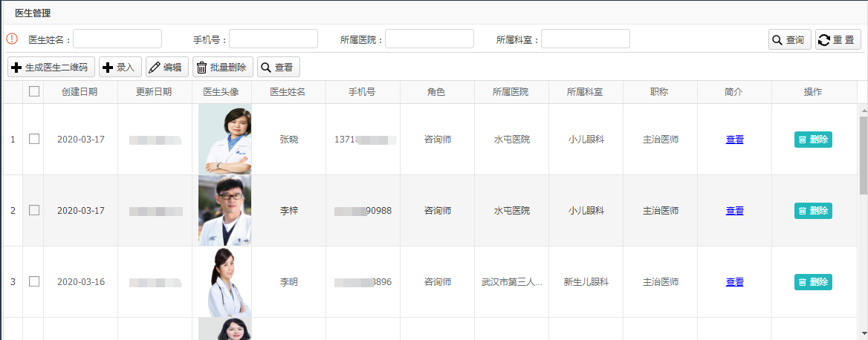Click the 角色 column header

(x=437, y=92)
